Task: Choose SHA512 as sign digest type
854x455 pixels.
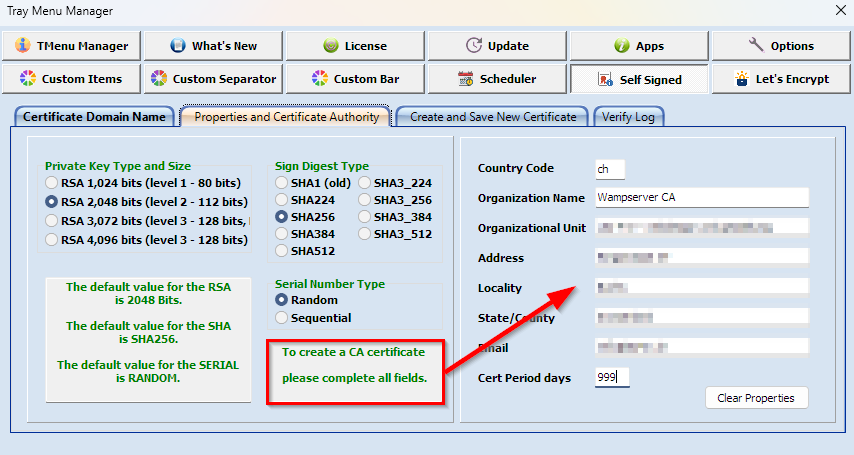Action: [x=282, y=250]
